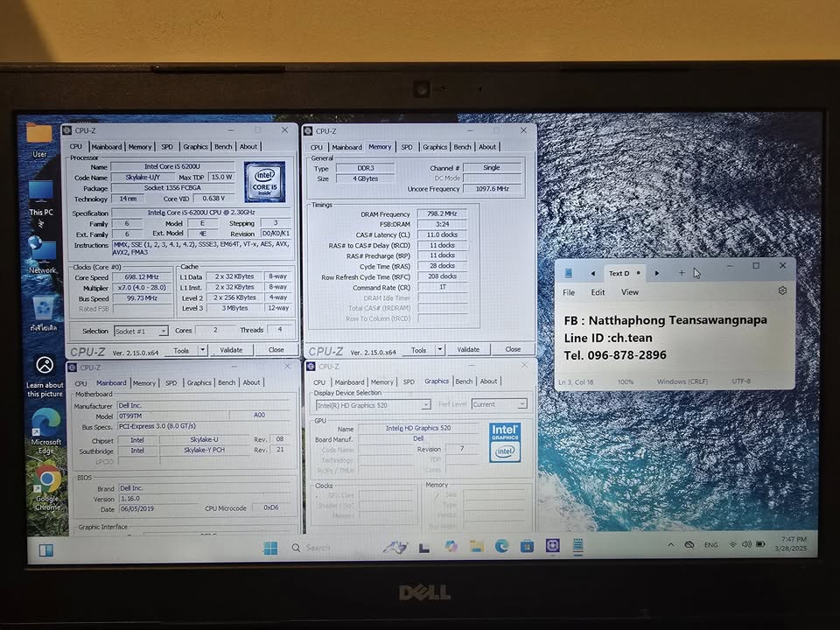Open Tools dropdown arrow in Memory window
Image resolution: width=840 pixels, height=630 pixels.
(440, 349)
